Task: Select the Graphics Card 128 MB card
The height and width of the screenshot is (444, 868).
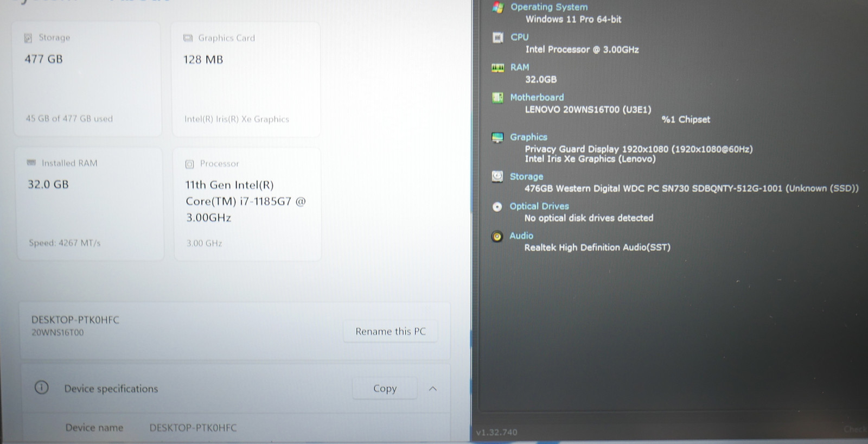Action: (x=246, y=79)
